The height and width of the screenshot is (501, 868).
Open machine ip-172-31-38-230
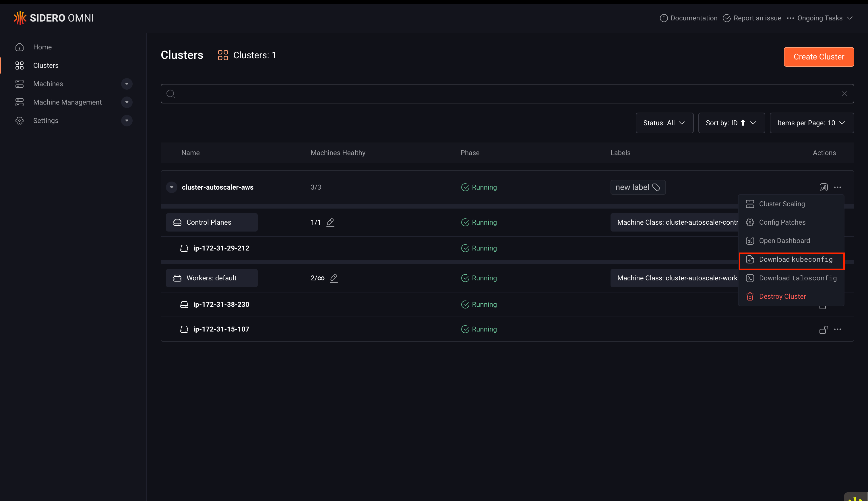(x=221, y=305)
